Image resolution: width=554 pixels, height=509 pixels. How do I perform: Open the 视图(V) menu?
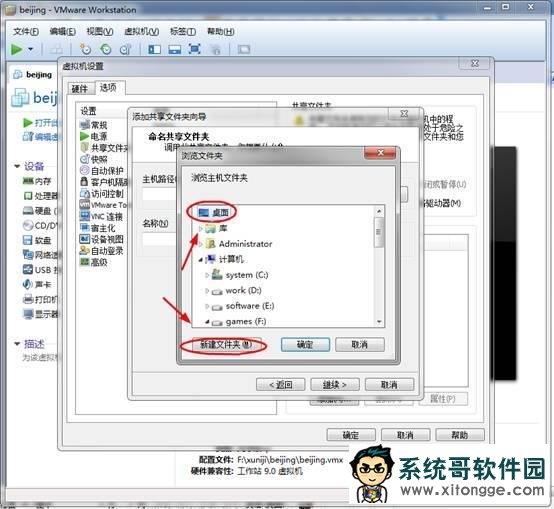100,31
